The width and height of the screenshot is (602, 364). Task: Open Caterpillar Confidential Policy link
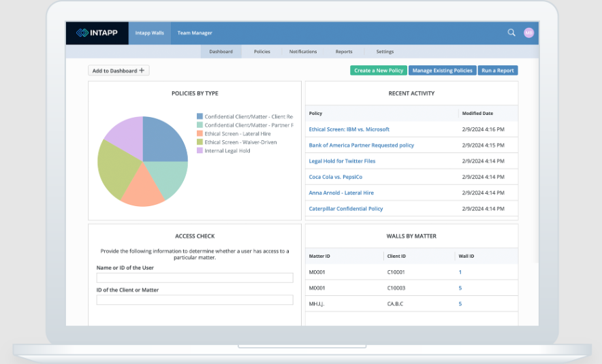[x=346, y=209]
